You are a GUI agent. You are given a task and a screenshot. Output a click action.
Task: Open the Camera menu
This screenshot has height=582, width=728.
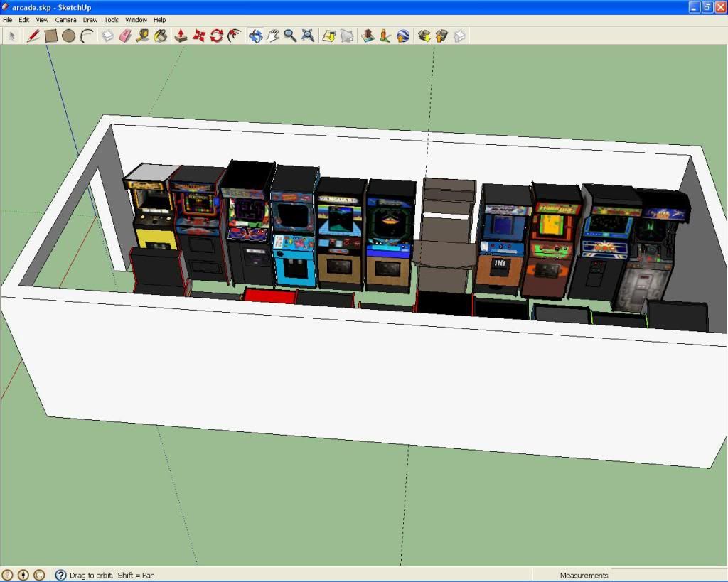pyautogui.click(x=65, y=20)
